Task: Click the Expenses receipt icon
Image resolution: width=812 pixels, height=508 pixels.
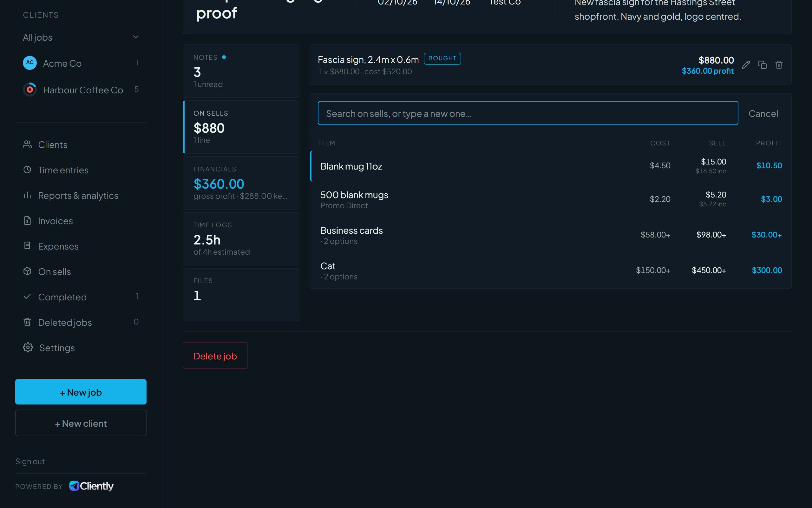Action: pyautogui.click(x=27, y=246)
